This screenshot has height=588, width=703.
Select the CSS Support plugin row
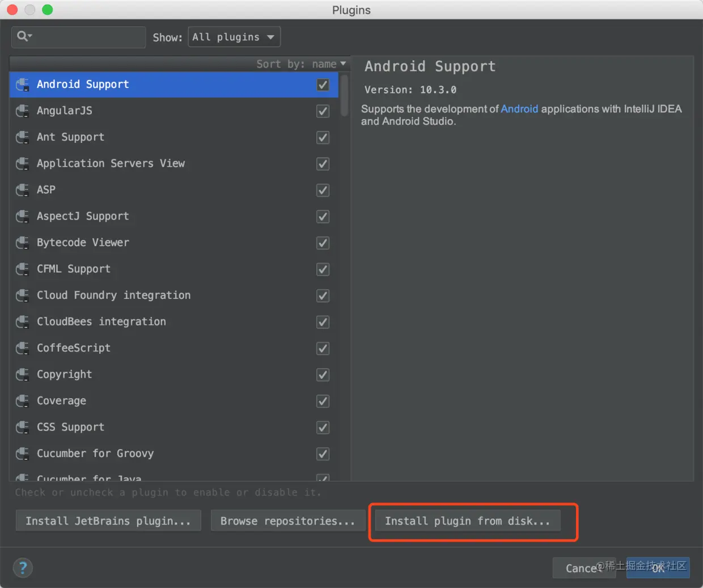click(x=174, y=427)
